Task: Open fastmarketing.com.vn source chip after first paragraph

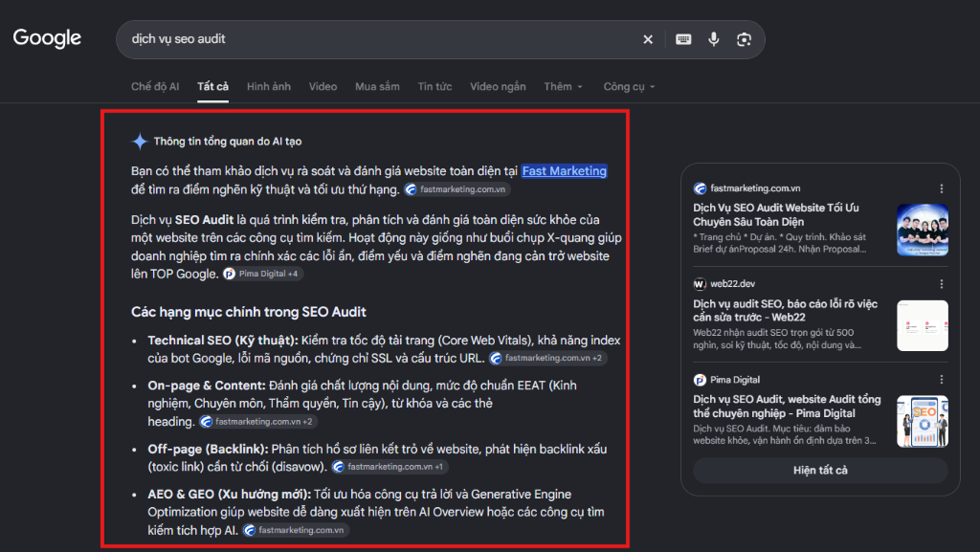Action: coord(457,189)
